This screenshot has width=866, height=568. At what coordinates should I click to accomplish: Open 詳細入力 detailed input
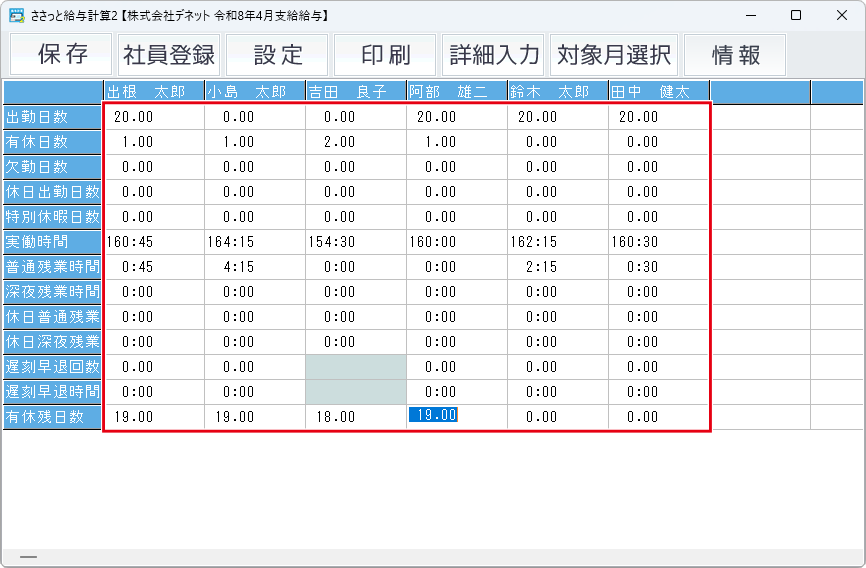click(494, 55)
